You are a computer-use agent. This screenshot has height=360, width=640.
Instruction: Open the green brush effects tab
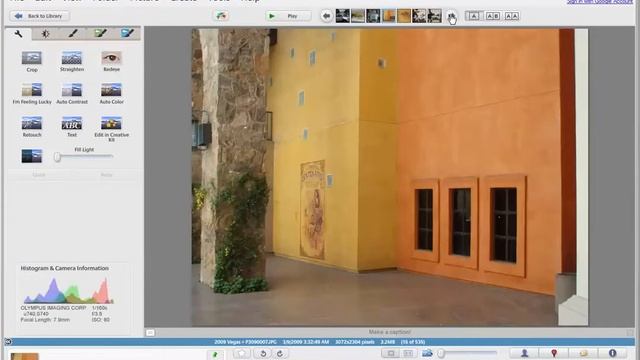pyautogui.click(x=100, y=33)
